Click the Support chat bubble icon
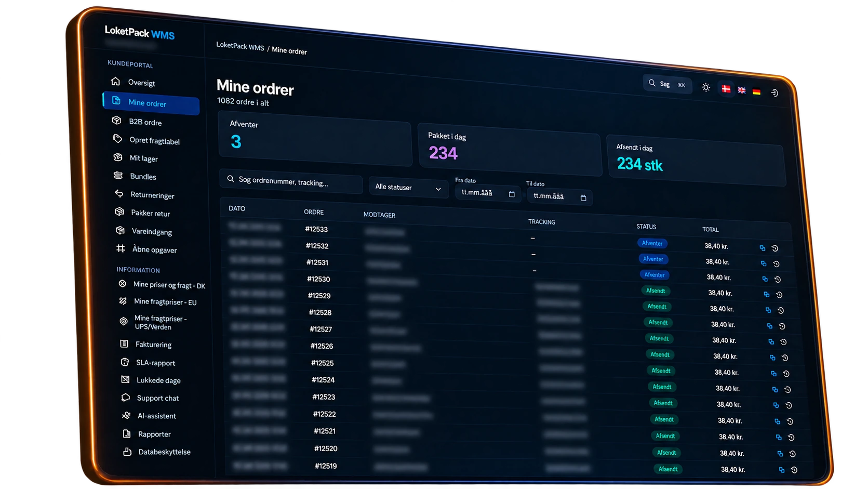 (126, 397)
